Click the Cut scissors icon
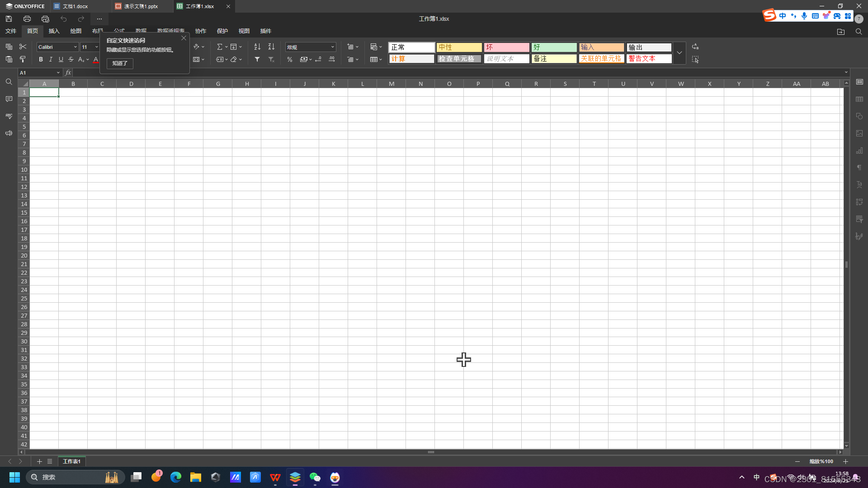Viewport: 868px width, 488px height. [23, 47]
